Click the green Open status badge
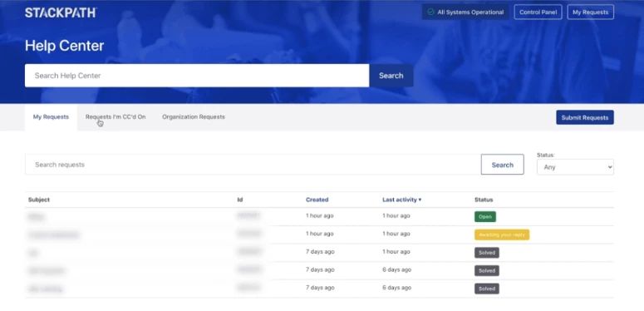644x311 pixels. click(485, 216)
